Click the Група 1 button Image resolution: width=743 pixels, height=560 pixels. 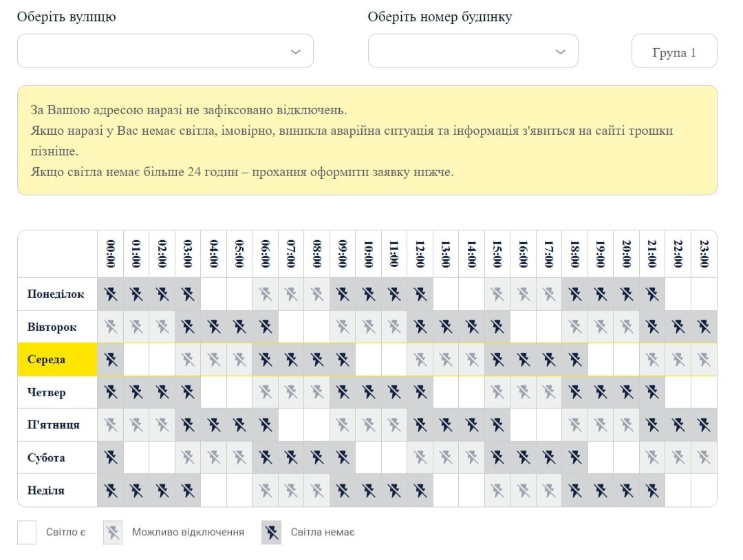coord(674,52)
